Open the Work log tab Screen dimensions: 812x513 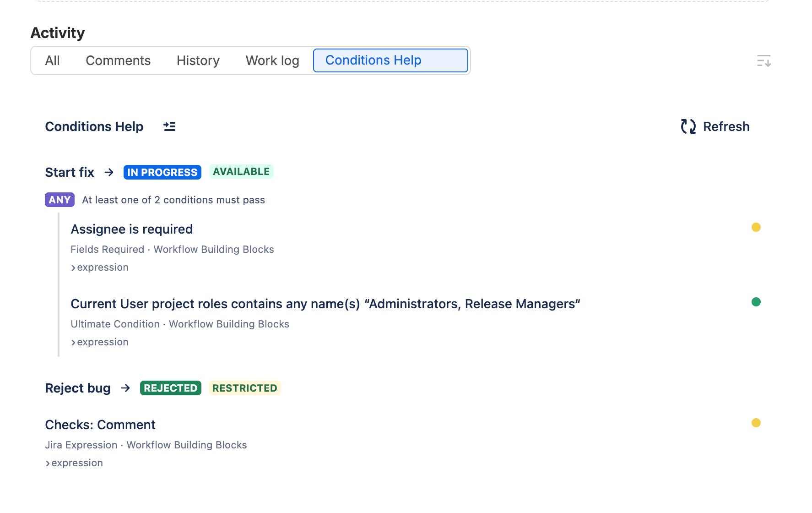coord(272,60)
